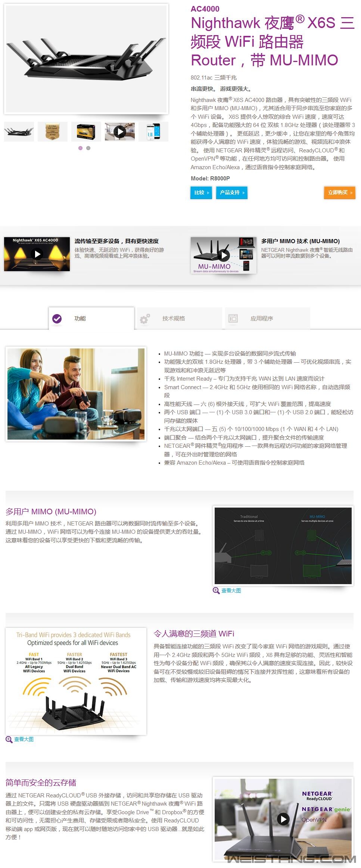Play the ReadyCLOUD cloud storage video
361x868 pixels.
click(283, 819)
